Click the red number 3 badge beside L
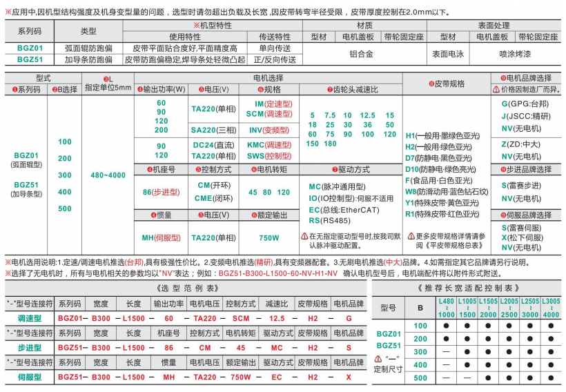The width and height of the screenshot is (566, 392). (106, 79)
